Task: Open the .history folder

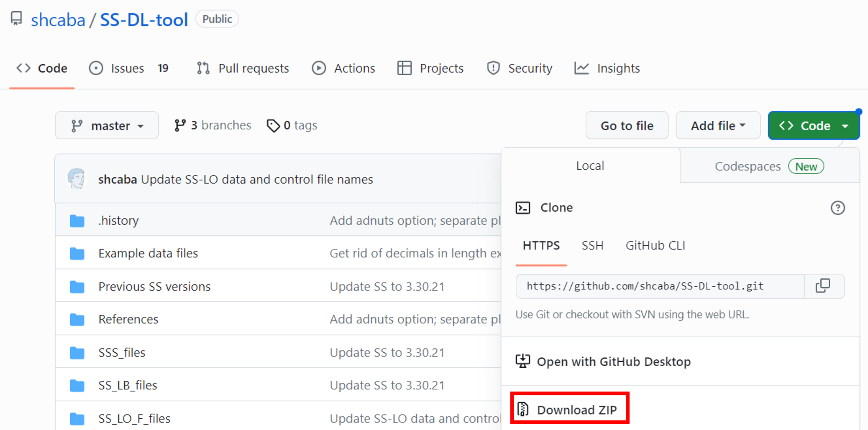Action: [118, 220]
